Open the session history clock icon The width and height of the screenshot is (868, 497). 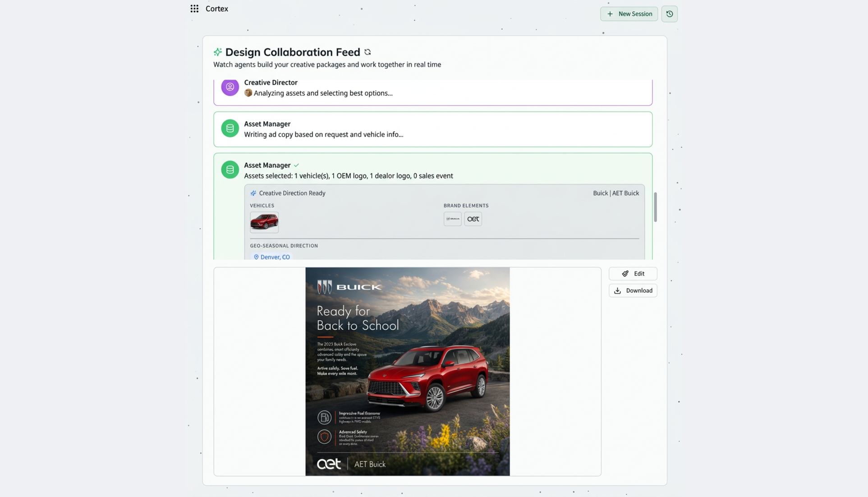pos(669,14)
